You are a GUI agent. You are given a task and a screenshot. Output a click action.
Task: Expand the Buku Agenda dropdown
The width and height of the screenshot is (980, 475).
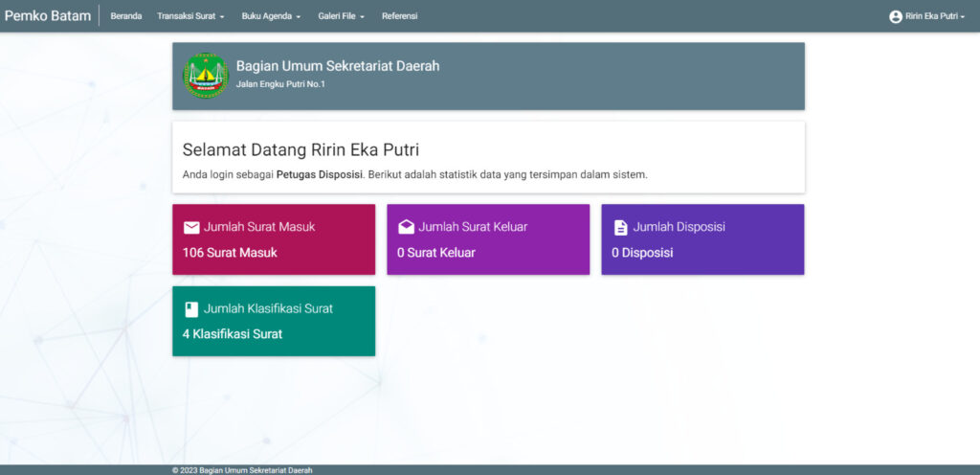point(271,16)
